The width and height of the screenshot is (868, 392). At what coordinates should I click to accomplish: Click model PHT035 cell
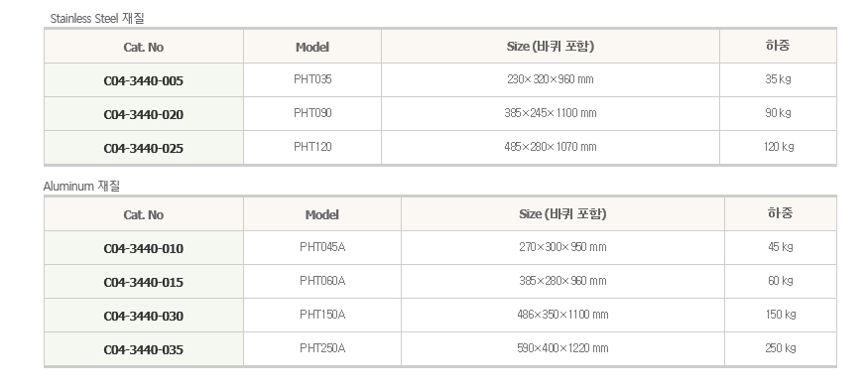[x=312, y=79]
